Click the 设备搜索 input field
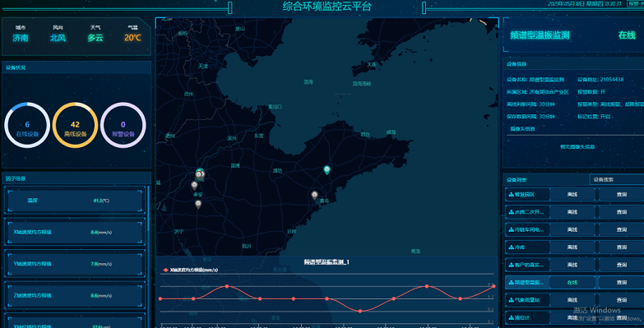 pos(617,179)
